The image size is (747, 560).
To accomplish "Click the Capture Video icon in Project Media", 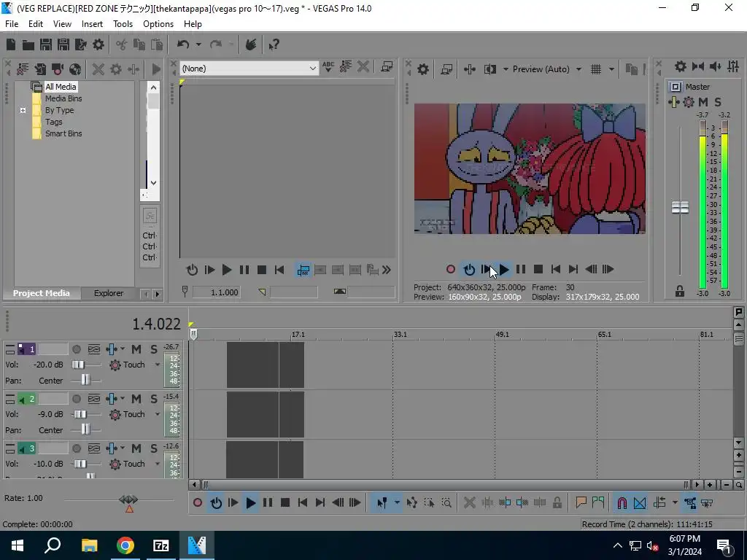I will coord(58,69).
